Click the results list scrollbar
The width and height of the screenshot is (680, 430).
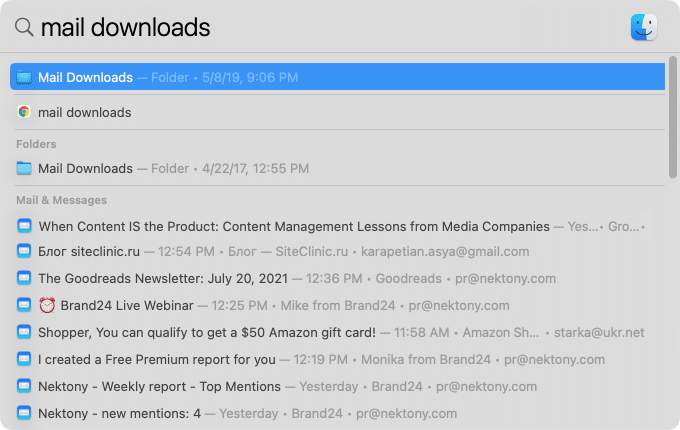tap(673, 117)
